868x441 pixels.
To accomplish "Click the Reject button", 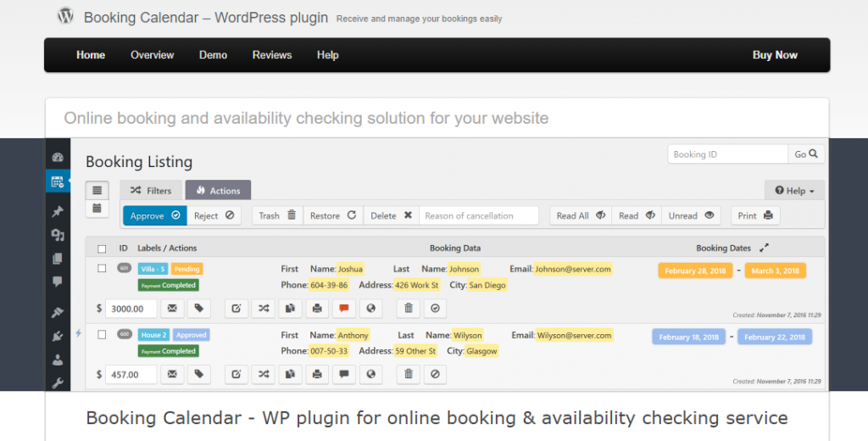I will 214,215.
